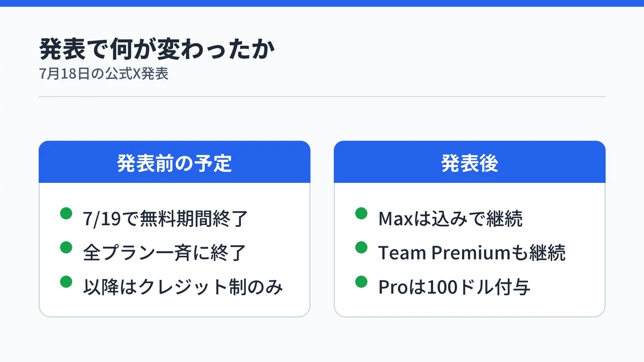Click the subtitle 7月18日の公式X発表

pos(104,73)
